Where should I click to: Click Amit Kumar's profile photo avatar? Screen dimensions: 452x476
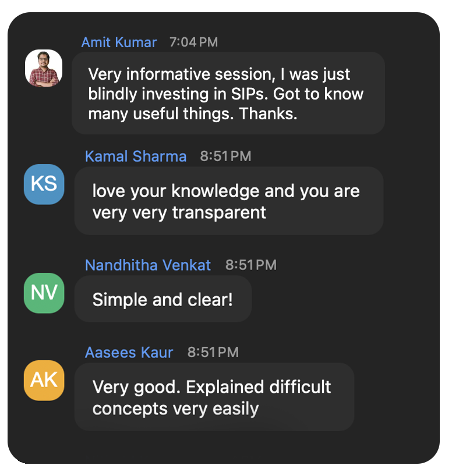[x=44, y=68]
